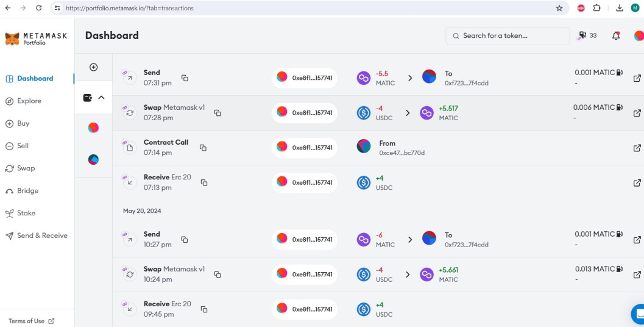Open the account avatar menu top right

point(639,36)
